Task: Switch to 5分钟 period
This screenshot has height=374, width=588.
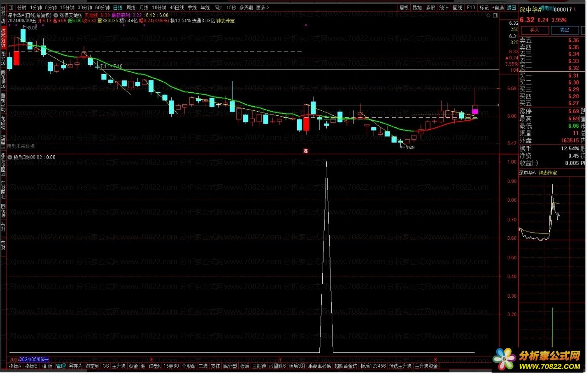Action: click(51, 8)
